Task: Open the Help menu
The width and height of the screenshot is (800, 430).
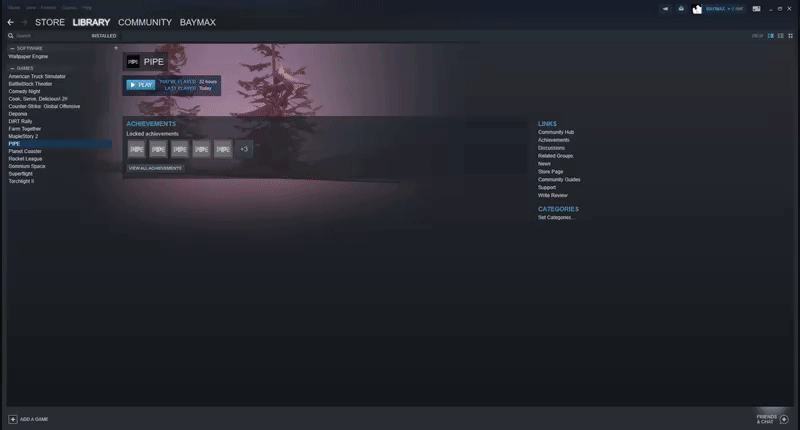Action: (87, 8)
